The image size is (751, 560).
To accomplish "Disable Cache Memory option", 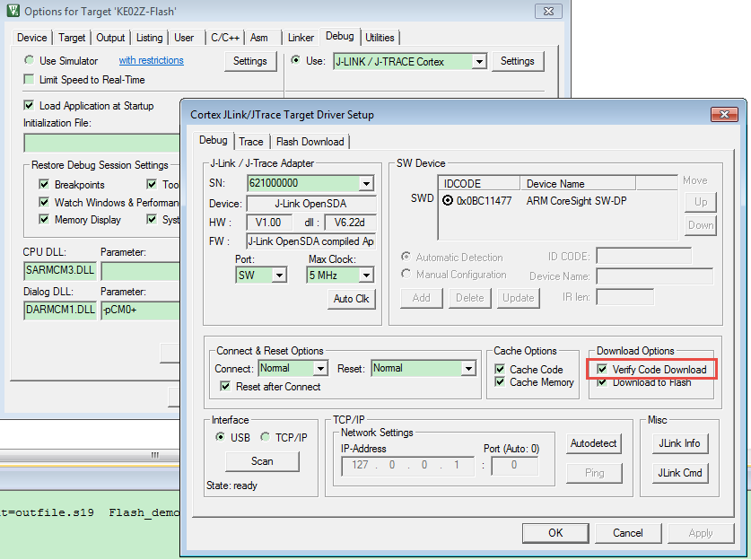I will [x=500, y=381].
